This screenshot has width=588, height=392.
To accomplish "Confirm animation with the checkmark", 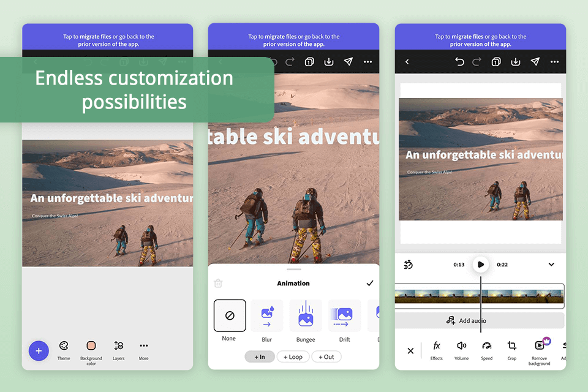I will 370,283.
